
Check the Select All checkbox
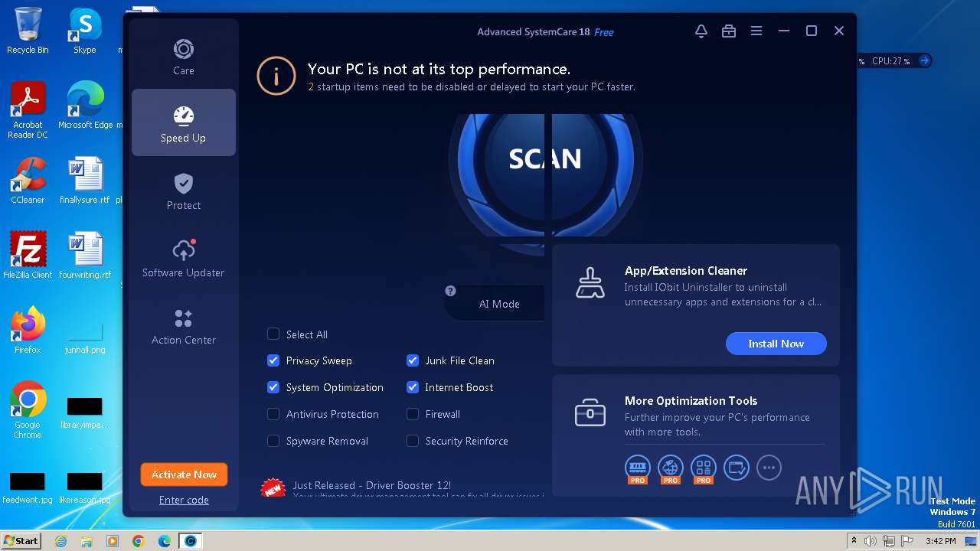pos(273,334)
